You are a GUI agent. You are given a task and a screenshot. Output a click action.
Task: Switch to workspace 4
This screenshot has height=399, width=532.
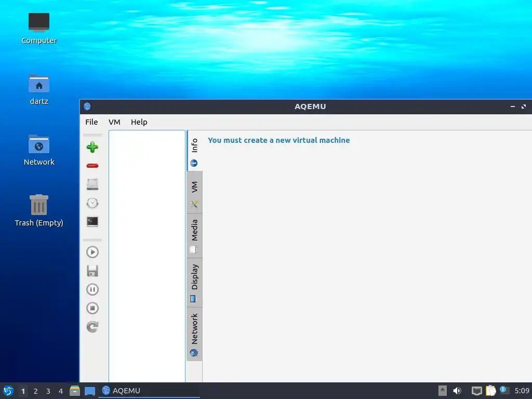tap(61, 391)
